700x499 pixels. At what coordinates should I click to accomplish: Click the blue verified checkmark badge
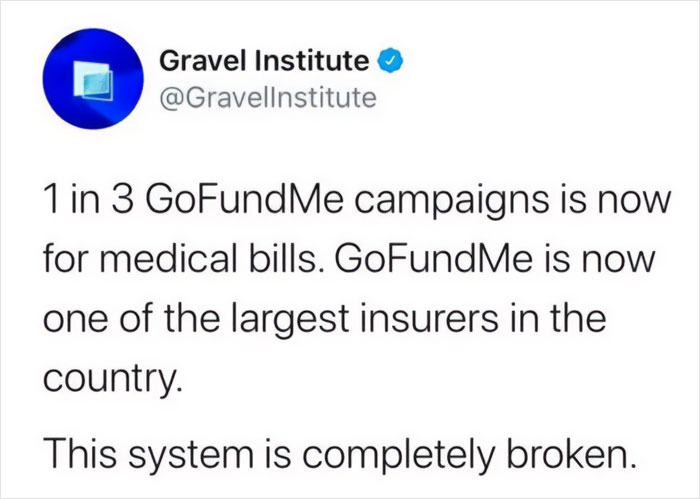pyautogui.click(x=391, y=61)
